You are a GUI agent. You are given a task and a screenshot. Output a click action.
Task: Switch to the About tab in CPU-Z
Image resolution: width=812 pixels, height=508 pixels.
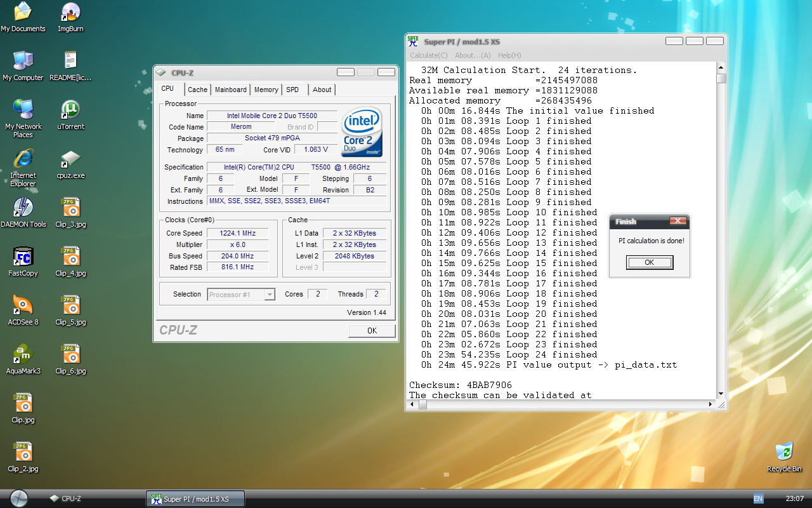click(322, 90)
